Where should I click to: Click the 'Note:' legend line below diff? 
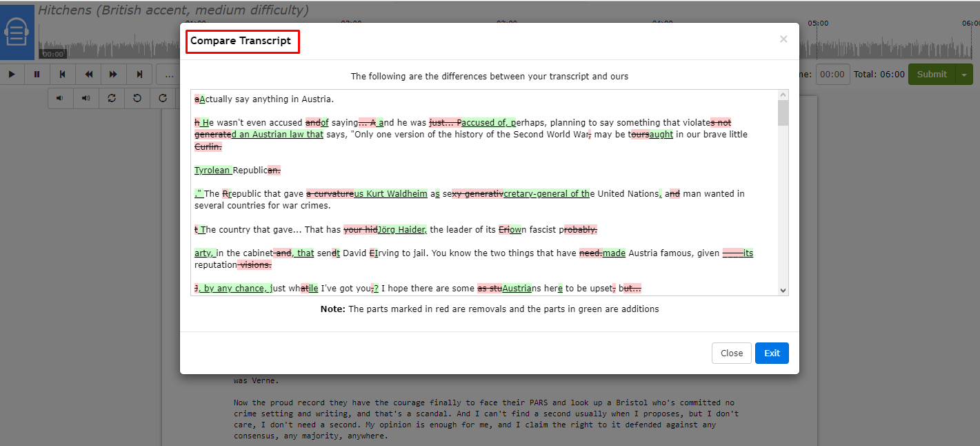click(490, 309)
